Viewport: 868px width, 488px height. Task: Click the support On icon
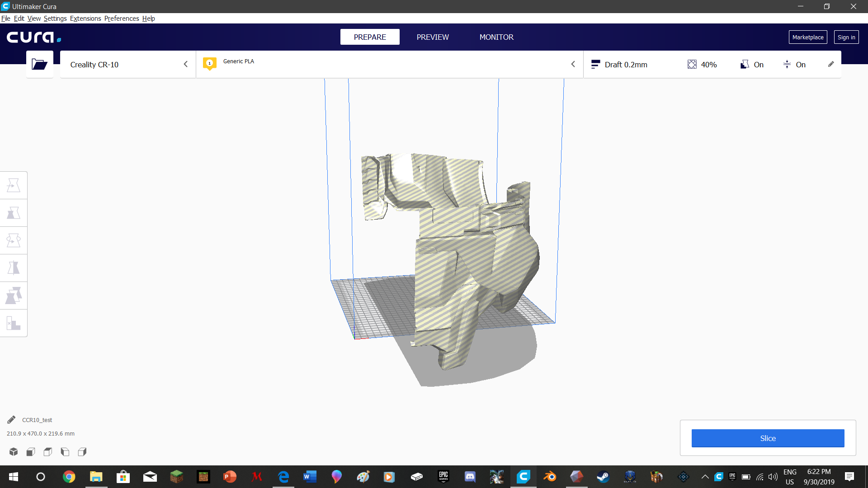(745, 64)
